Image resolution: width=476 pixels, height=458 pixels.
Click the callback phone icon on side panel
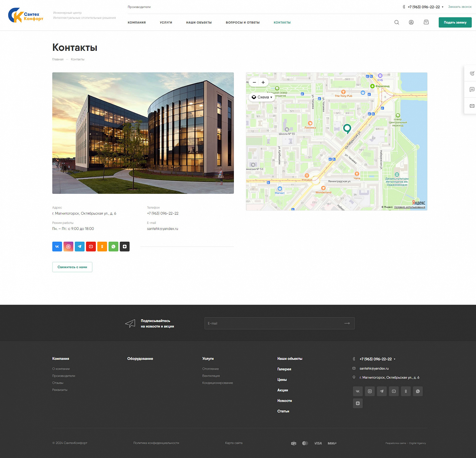coord(472,73)
